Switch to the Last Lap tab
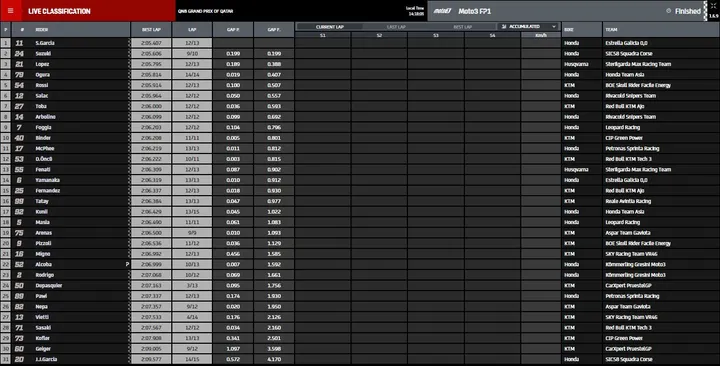Image resolution: width=720 pixels, height=366 pixels. (396, 27)
